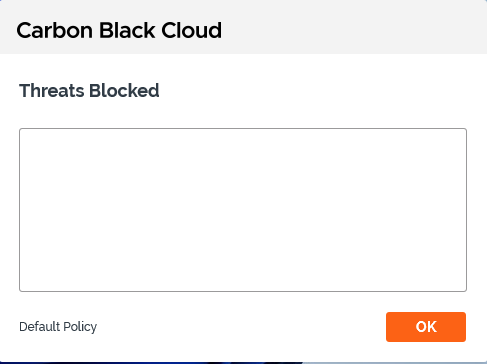
Task: Click the word Cloud in the title
Action: (x=192, y=30)
